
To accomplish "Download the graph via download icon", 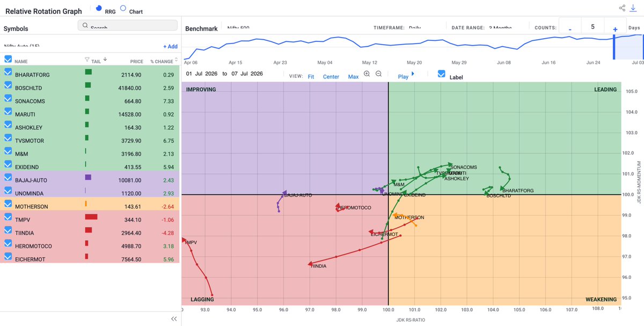I will pos(633,8).
